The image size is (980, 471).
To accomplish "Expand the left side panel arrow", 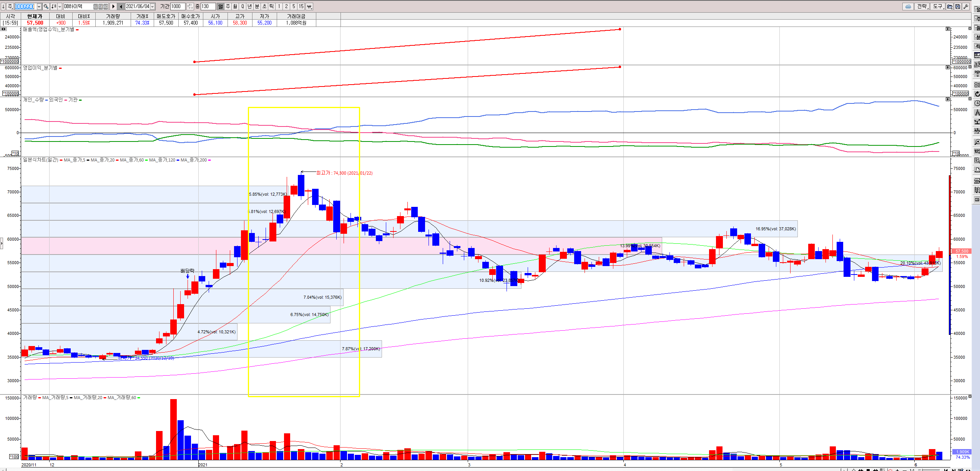I will (x=2, y=243).
